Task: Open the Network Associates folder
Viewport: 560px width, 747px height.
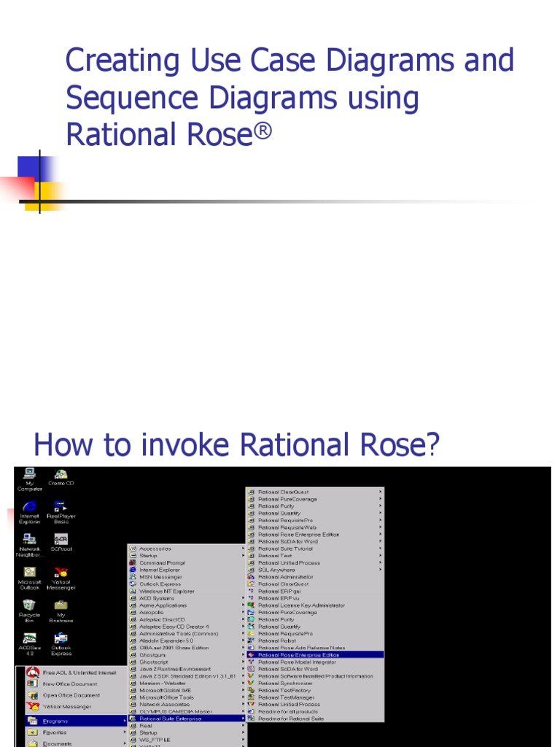Action: pyautogui.click(x=186, y=704)
